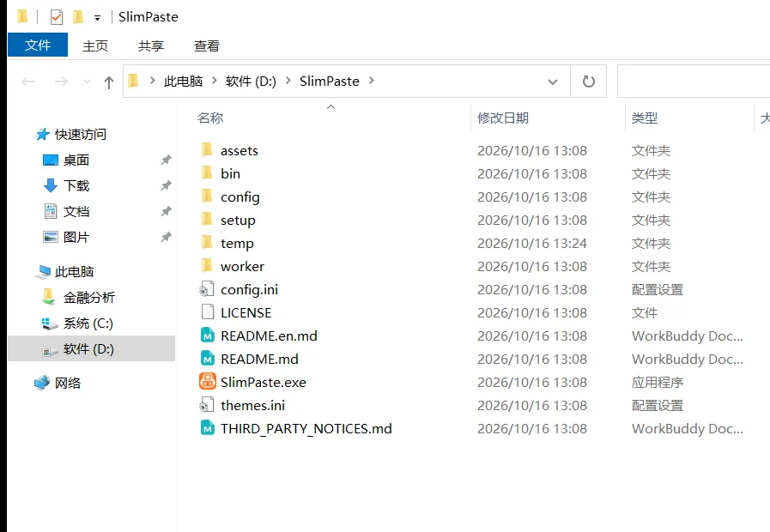The width and height of the screenshot is (770, 532).
Task: Open the address bar history dropdown
Action: 553,82
